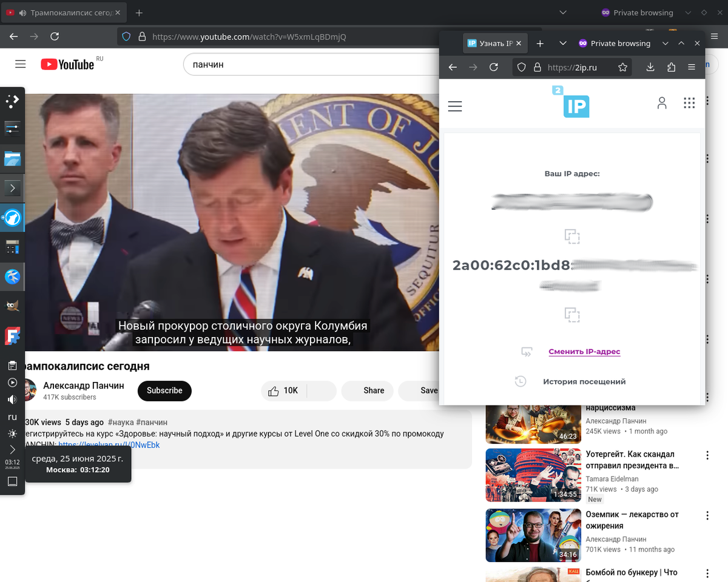Copy the IPv6 address with copy icon

pyautogui.click(x=572, y=314)
